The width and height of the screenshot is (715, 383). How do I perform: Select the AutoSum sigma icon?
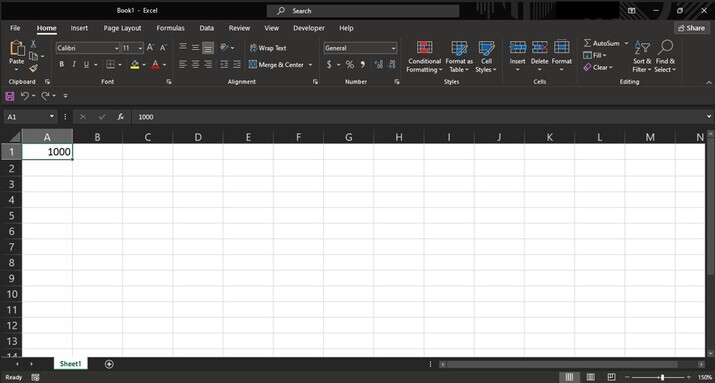(x=588, y=43)
